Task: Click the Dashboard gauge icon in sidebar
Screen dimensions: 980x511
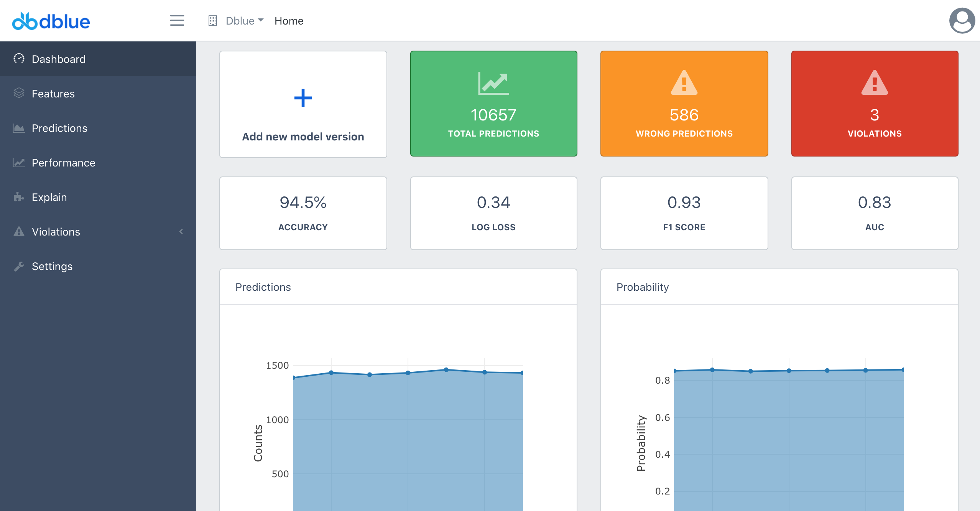Action: pyautogui.click(x=19, y=59)
